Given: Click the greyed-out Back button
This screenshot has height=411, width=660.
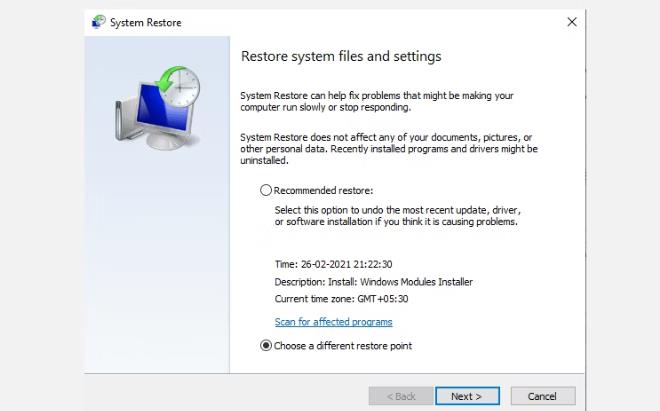Looking at the screenshot, I should click(401, 396).
